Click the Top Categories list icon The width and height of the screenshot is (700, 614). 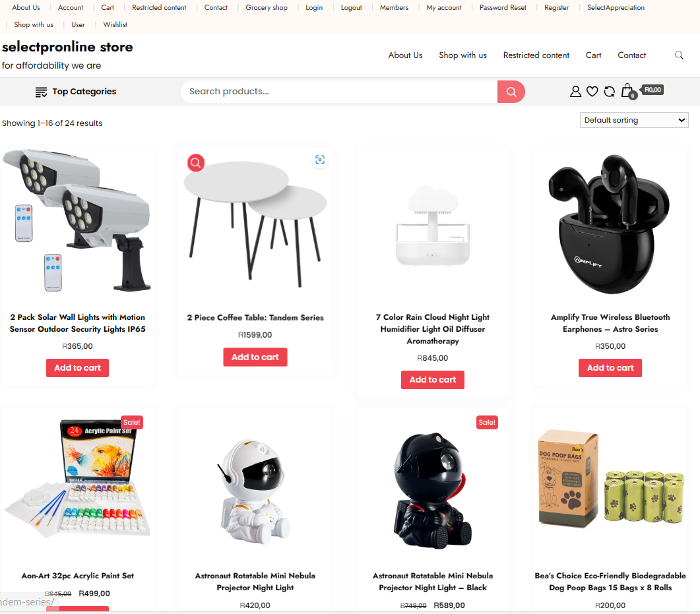pos(41,92)
